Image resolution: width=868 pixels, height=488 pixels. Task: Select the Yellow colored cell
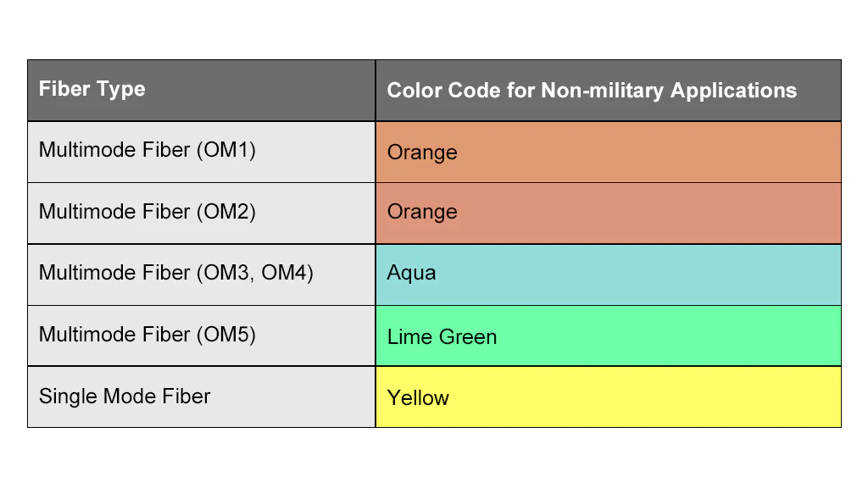coord(608,396)
